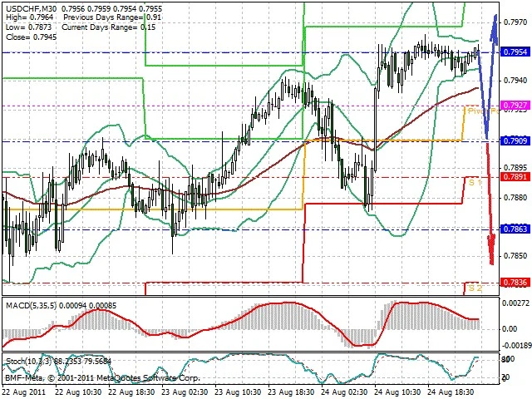The width and height of the screenshot is (532, 399).
Task: Click the BMF-Meta MetaQuotes copyright text
Action: coord(102,377)
